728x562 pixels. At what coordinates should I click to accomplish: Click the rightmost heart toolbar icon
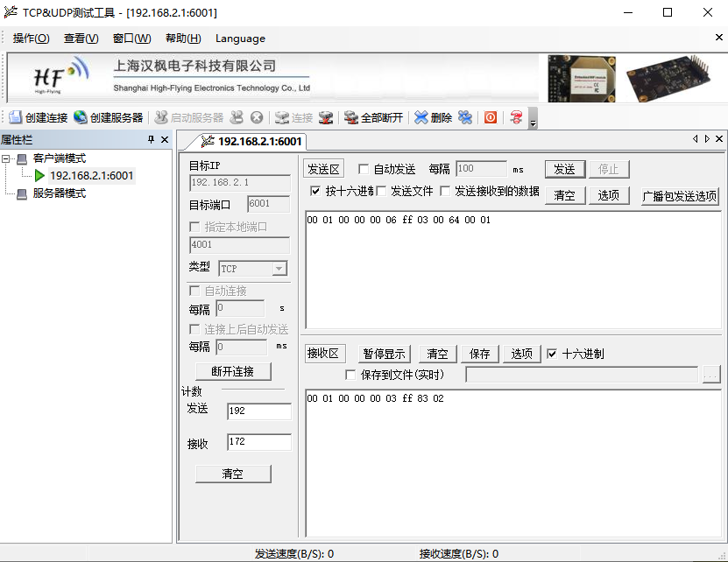[516, 116]
